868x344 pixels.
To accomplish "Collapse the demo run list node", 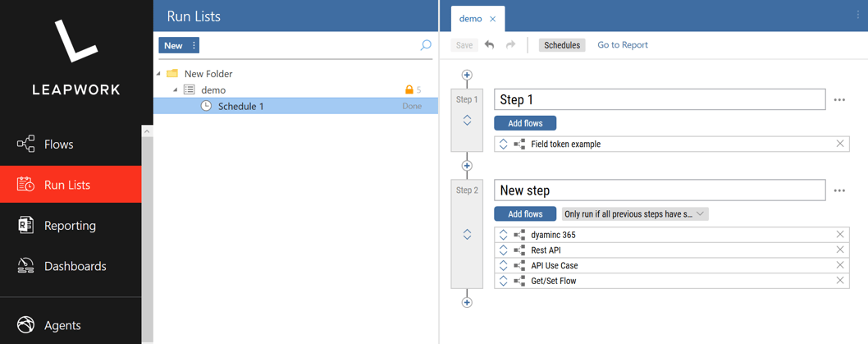I will point(176,89).
